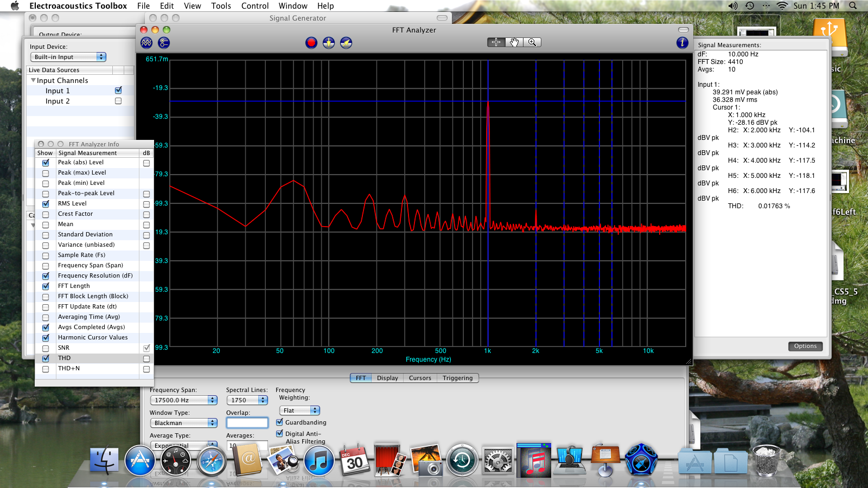Open the Built-in Input device dropdown
The width and height of the screenshot is (868, 488).
tap(68, 57)
